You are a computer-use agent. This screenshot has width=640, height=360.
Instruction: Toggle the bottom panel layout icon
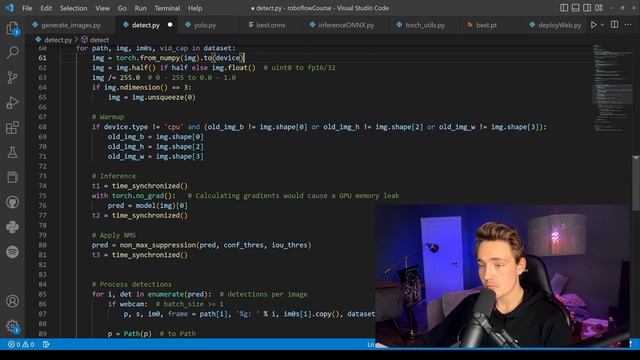pyautogui.click(x=576, y=8)
